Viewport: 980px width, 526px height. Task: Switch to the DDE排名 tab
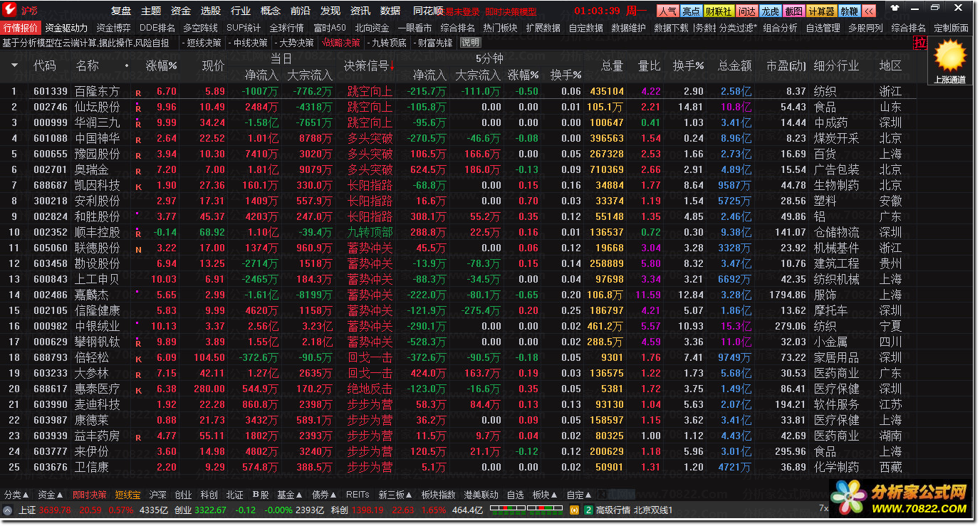point(157,28)
